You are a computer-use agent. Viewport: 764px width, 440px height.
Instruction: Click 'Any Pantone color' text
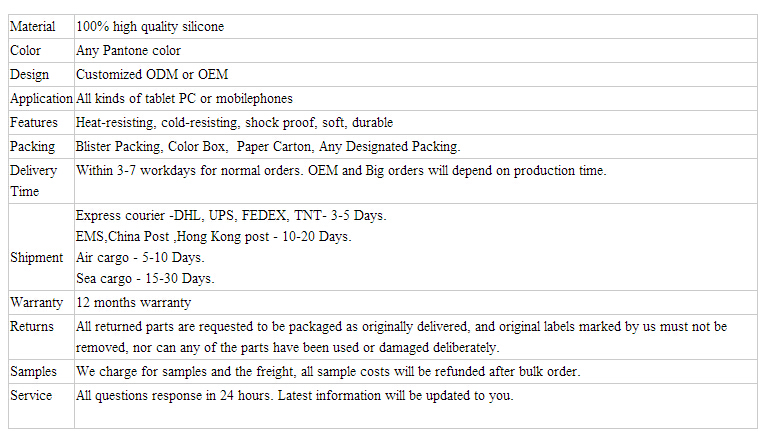pyautogui.click(x=128, y=50)
